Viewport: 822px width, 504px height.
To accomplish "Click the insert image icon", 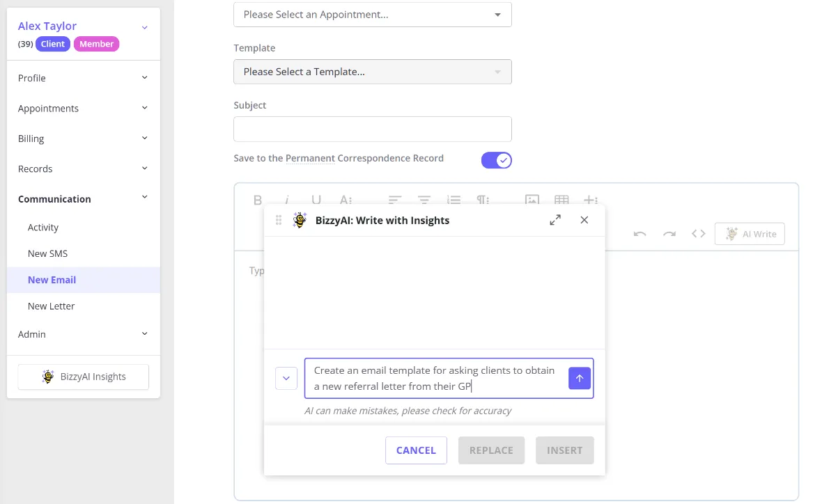I will point(532,200).
